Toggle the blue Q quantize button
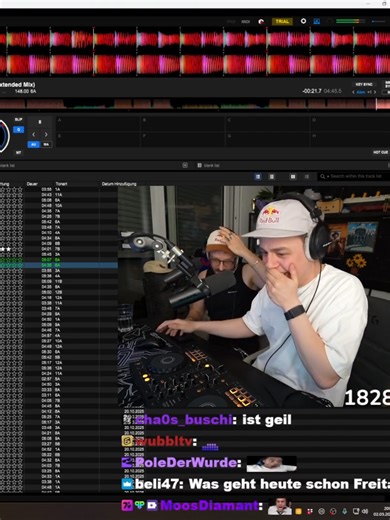390x520 pixels. click(18, 129)
